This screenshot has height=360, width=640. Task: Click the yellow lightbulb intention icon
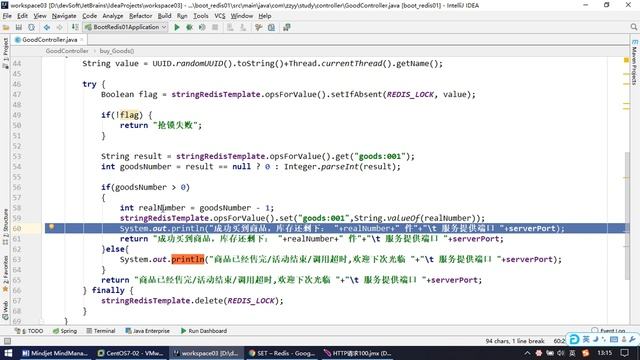point(51,227)
